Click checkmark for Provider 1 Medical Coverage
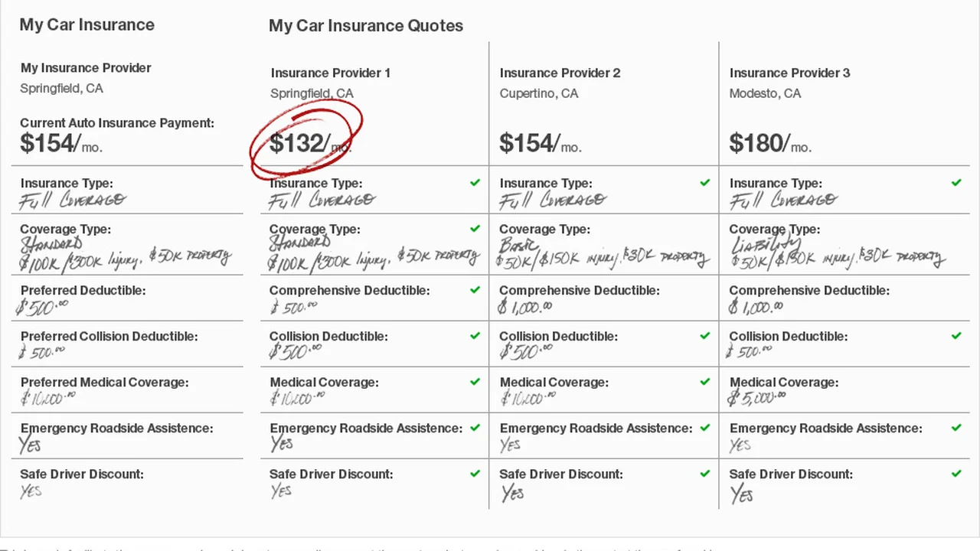Image resolution: width=980 pixels, height=551 pixels. 475,382
